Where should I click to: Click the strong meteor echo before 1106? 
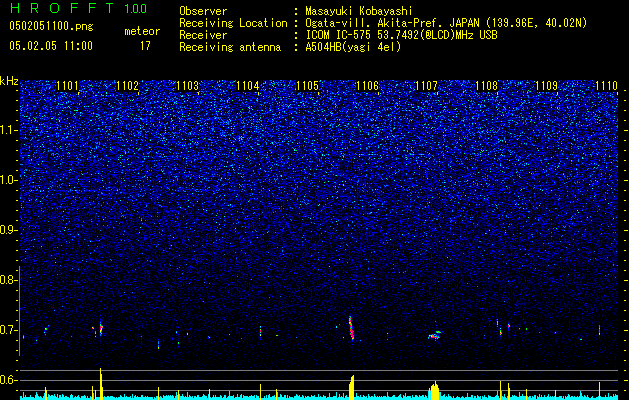[x=351, y=327]
